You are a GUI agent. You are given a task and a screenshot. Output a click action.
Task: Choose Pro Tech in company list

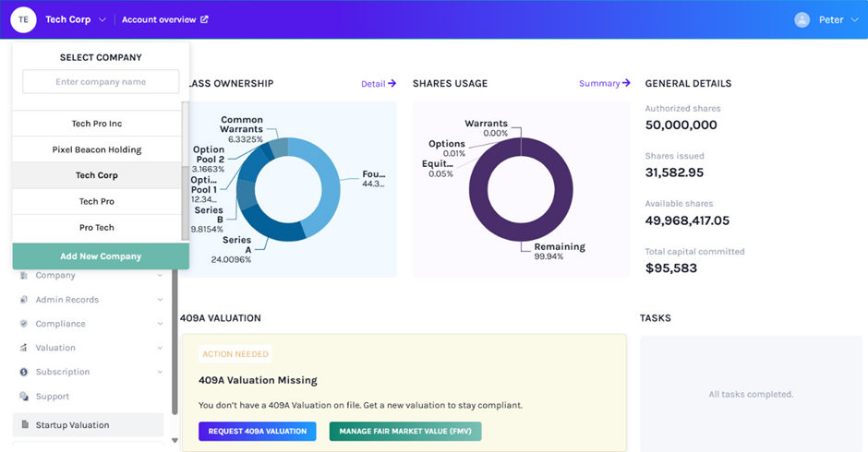(x=97, y=227)
